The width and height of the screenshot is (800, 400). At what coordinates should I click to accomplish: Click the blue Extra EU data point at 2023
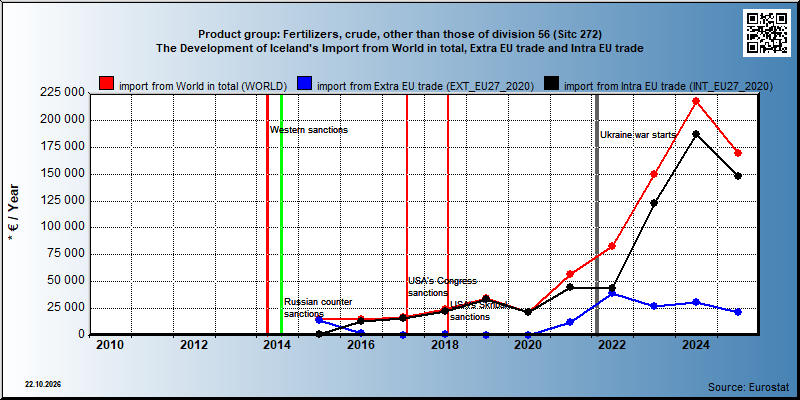(654, 306)
